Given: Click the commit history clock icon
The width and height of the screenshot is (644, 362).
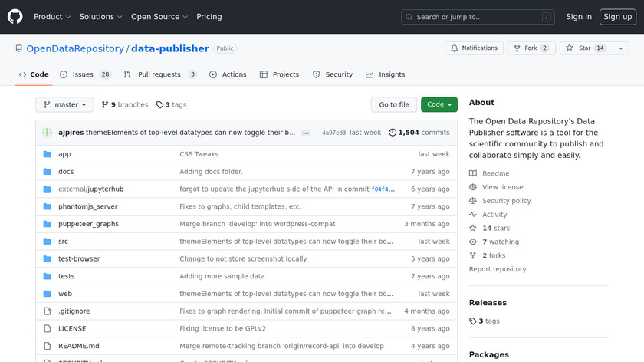Looking at the screenshot, I should [x=393, y=133].
